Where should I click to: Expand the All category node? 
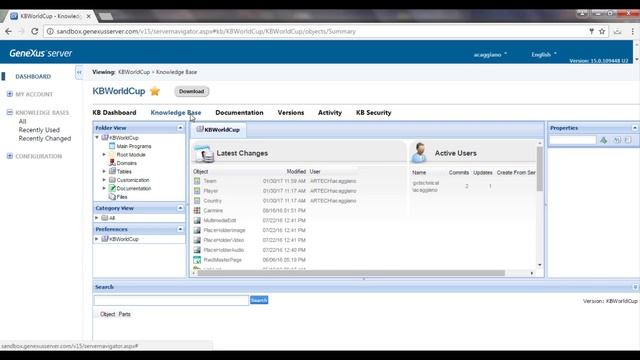pos(97,218)
